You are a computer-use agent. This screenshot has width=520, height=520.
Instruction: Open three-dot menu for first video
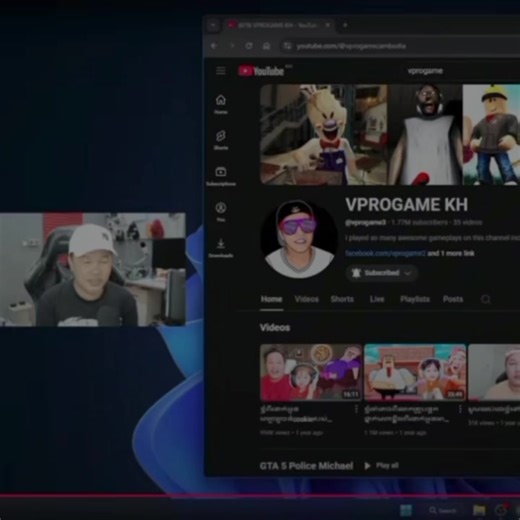pos(356,409)
